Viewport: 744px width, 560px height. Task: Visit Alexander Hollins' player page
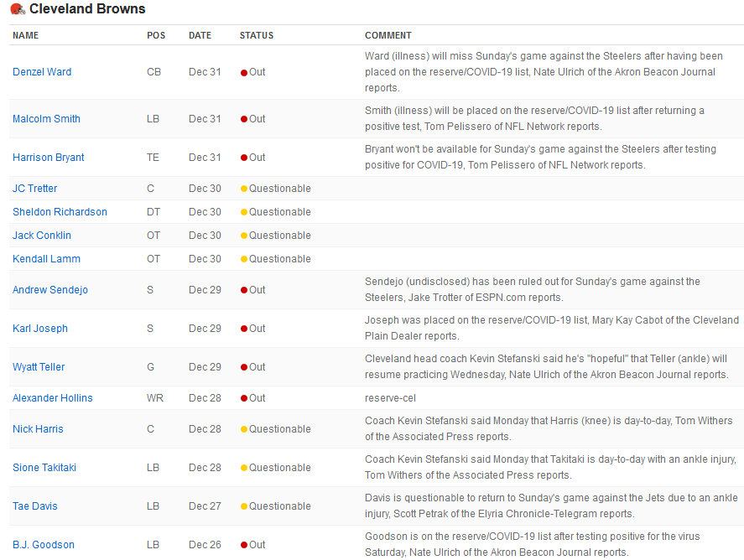click(x=52, y=398)
